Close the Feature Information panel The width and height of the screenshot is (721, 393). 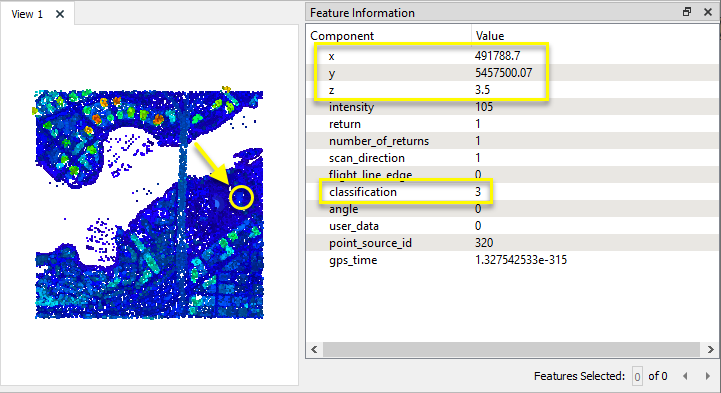[x=708, y=12]
